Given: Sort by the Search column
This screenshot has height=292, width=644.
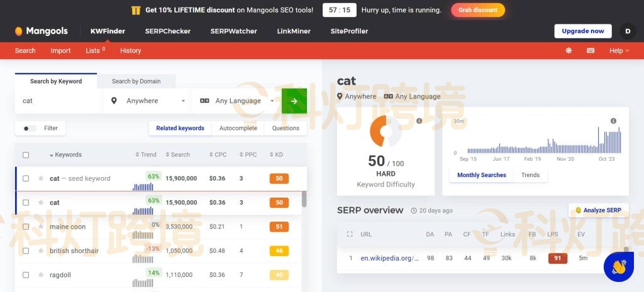Looking at the screenshot, I should coord(178,154).
